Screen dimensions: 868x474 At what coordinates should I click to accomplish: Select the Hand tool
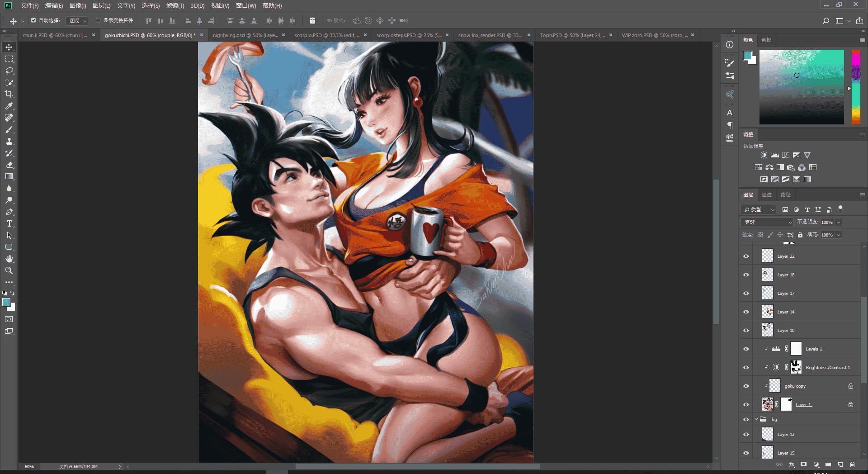[9, 259]
